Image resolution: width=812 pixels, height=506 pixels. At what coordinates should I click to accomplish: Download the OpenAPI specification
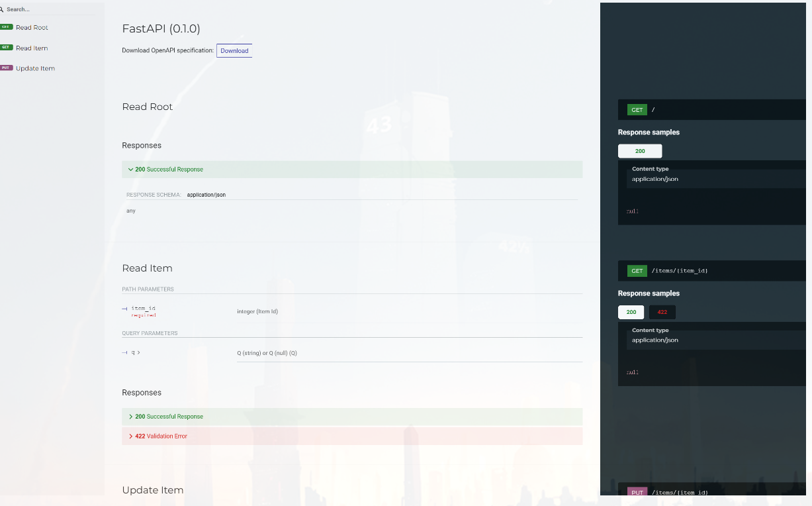[234, 50]
